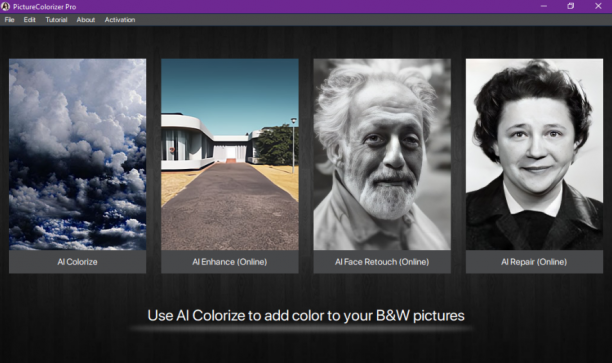This screenshot has height=363, width=612.
Task: Open the Activation menu
Action: 120,20
